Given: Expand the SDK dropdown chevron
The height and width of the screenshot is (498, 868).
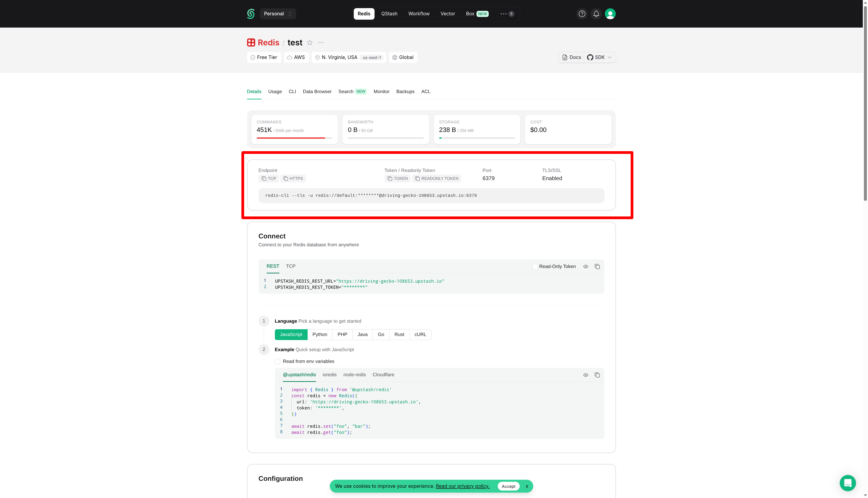Looking at the screenshot, I should coord(609,57).
